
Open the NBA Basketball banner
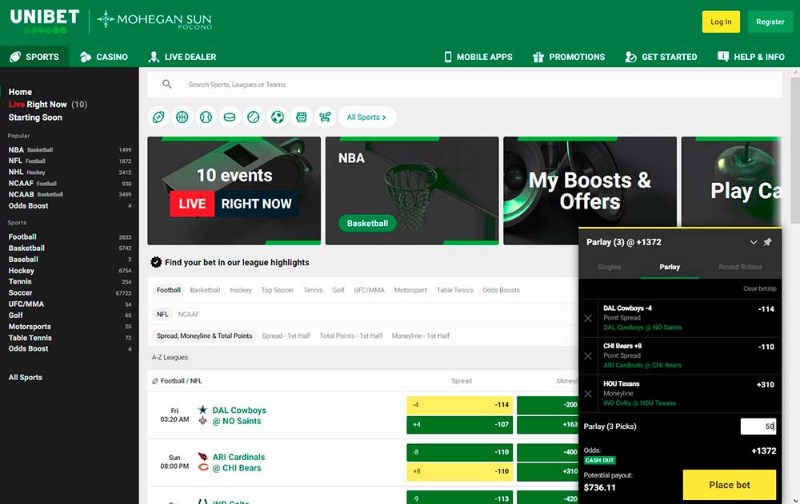412,190
